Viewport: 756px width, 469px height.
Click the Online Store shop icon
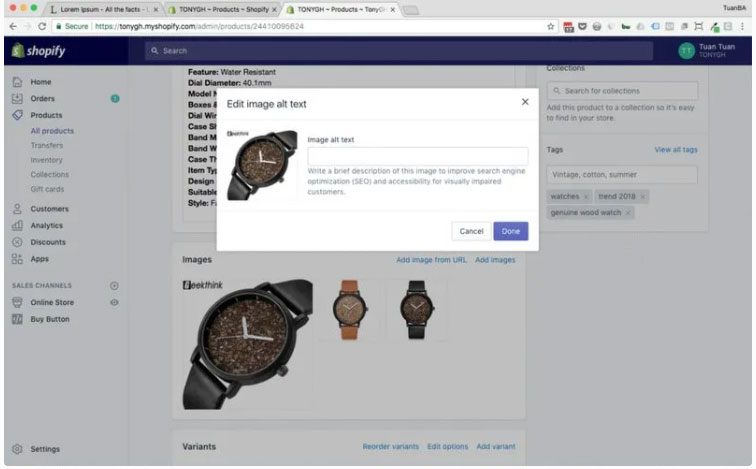pos(17,302)
